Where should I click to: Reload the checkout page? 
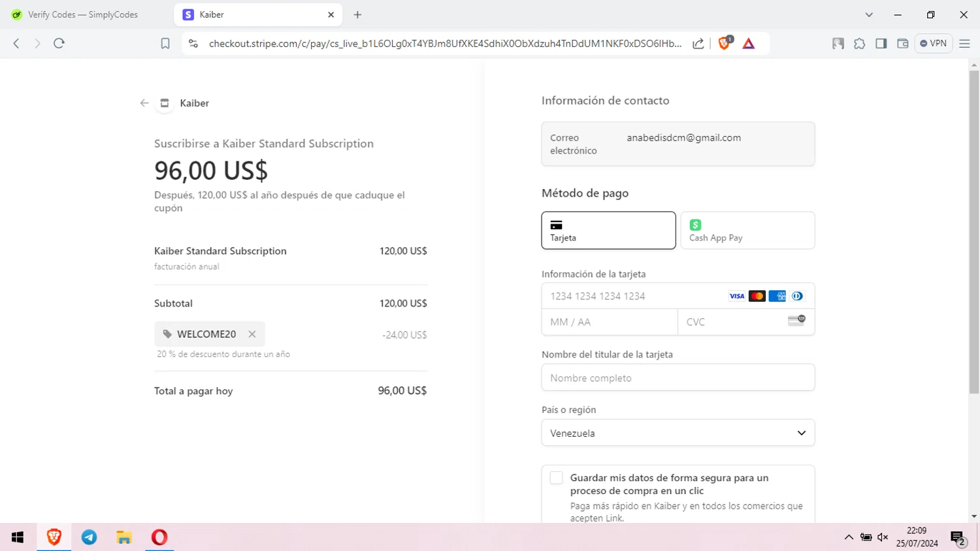[x=59, y=43]
